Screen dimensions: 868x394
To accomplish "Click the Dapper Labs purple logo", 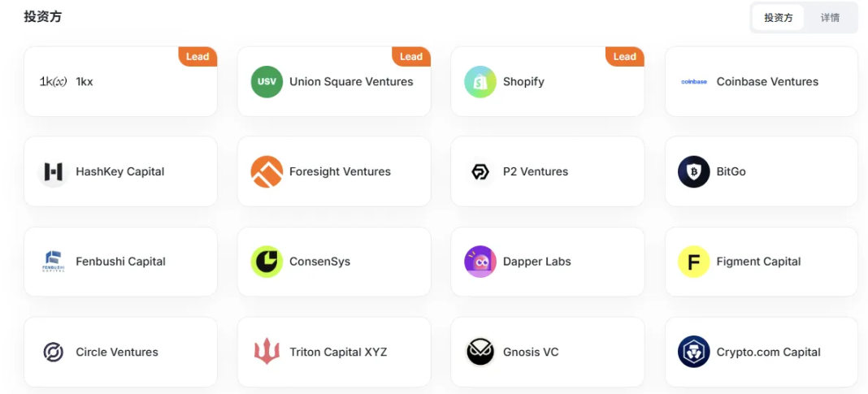I will pos(480,262).
